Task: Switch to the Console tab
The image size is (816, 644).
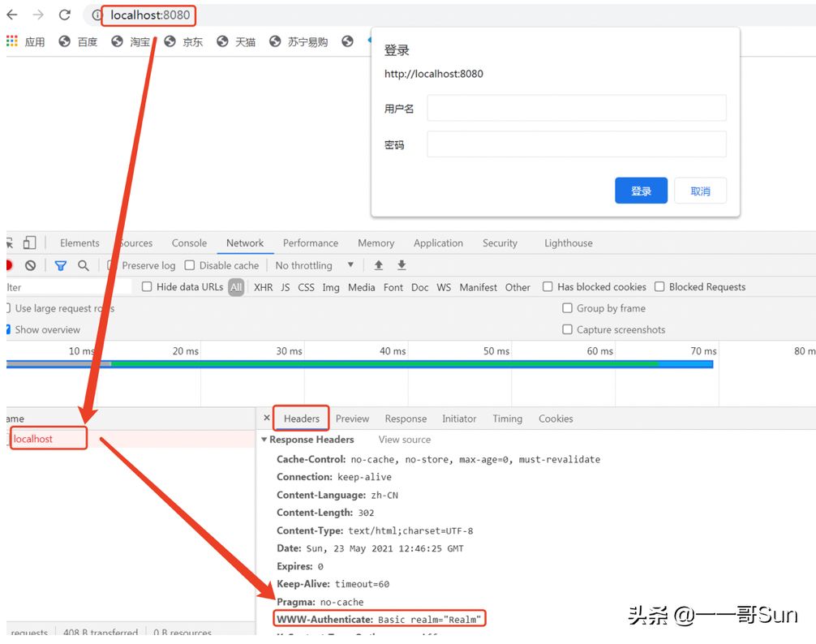Action: coord(190,243)
